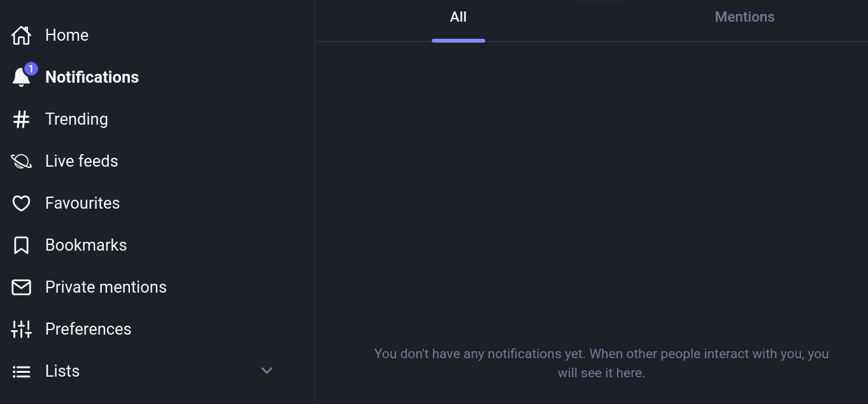
Task: Click the unread notification count badge
Action: [x=31, y=69]
